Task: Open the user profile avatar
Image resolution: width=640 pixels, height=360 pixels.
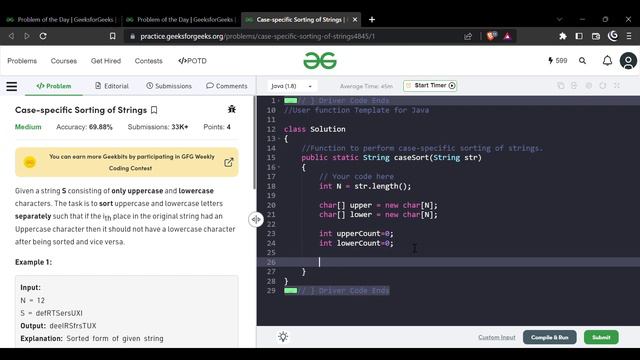Action: [x=628, y=61]
